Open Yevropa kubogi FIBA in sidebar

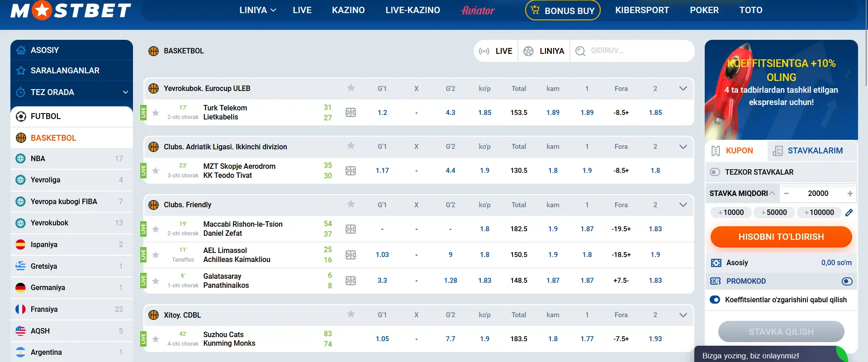71,201
